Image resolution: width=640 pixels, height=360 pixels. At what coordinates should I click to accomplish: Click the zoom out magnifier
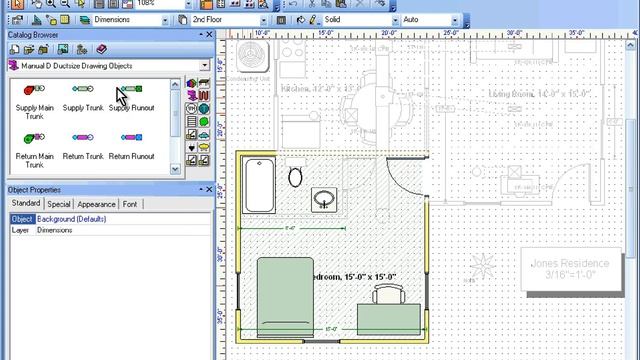coord(65,4)
